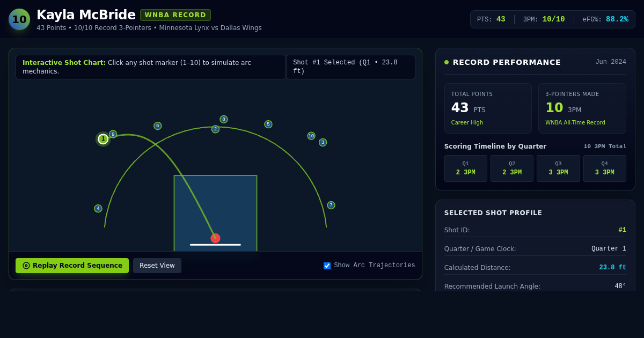Viewport: 644px width, 338px height.
Task: Select shot marker 2 on chart
Action: pyautogui.click(x=215, y=129)
